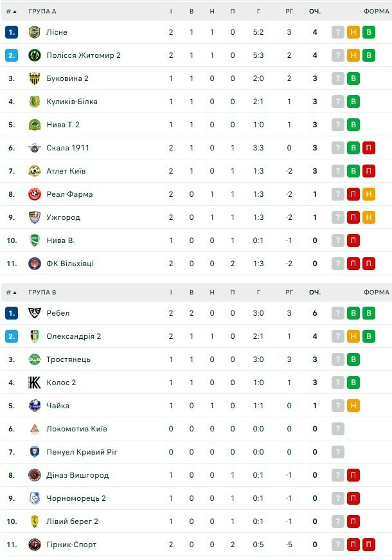Click the ФК Вільхівці team crest

[x=35, y=264]
